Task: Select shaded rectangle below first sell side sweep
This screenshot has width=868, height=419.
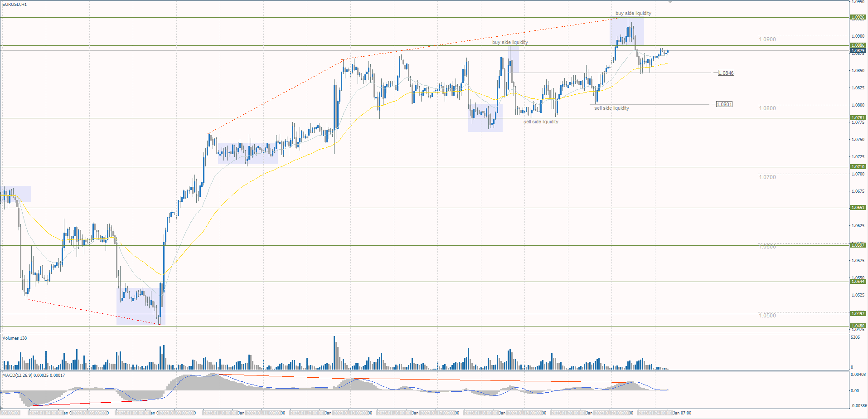Action: pos(485,118)
